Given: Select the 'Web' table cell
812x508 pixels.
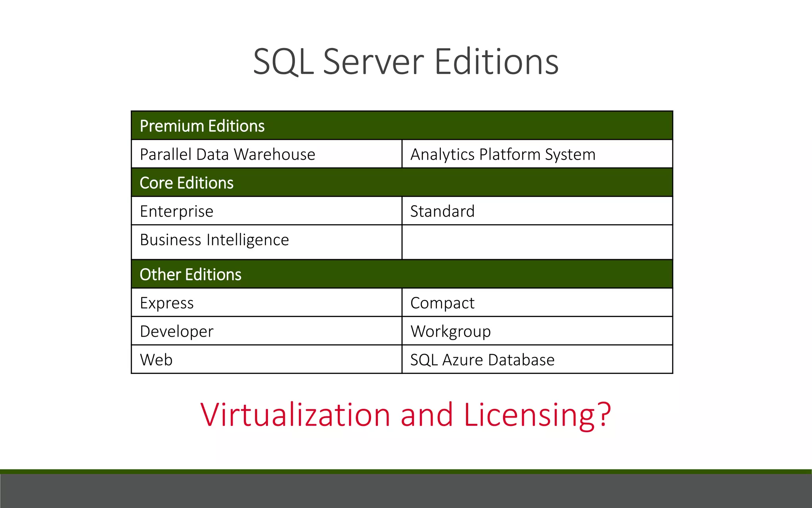Looking at the screenshot, I should tap(266, 359).
